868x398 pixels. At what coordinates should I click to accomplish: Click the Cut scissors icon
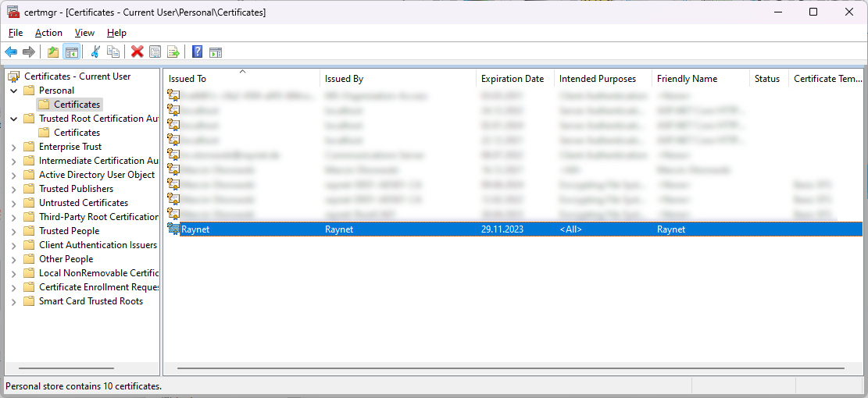click(95, 52)
